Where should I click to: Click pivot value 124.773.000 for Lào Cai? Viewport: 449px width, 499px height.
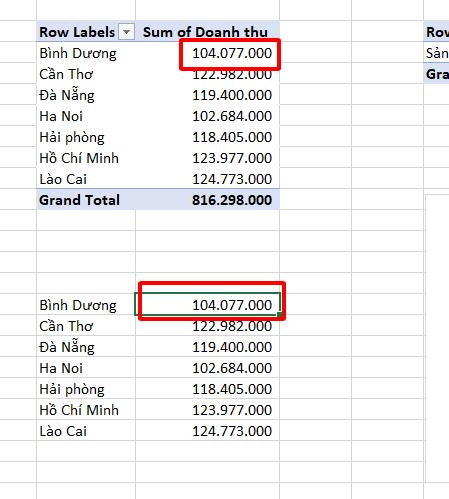(232, 179)
